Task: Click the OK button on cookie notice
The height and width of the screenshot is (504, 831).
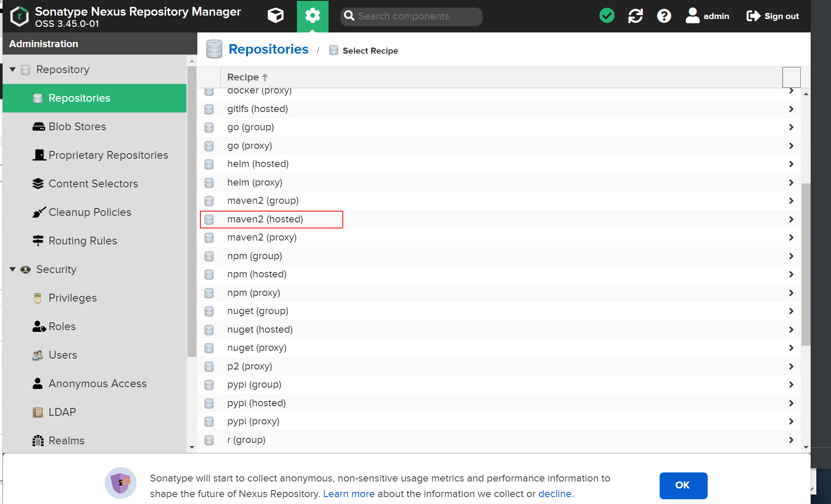Action: click(683, 485)
